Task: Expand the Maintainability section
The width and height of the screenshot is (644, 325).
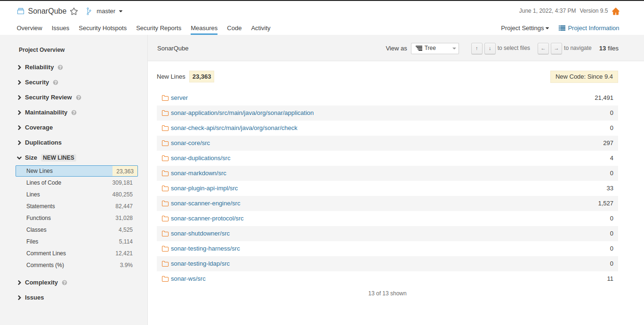Action: pyautogui.click(x=42, y=113)
